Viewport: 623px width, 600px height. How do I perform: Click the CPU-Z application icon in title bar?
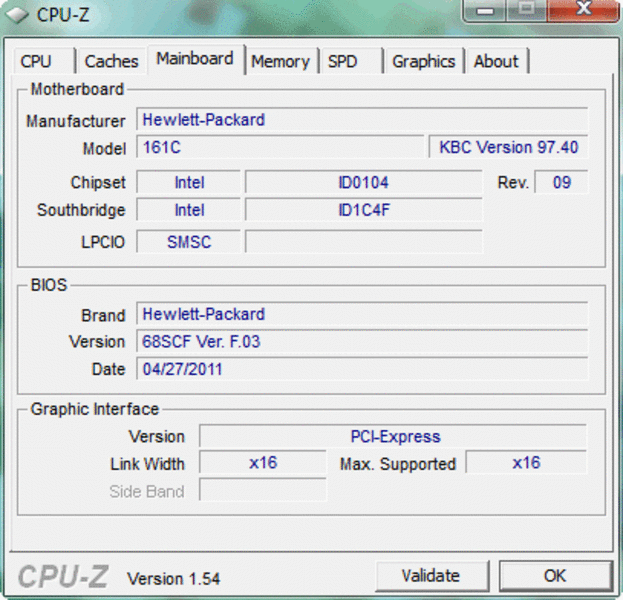17,13
